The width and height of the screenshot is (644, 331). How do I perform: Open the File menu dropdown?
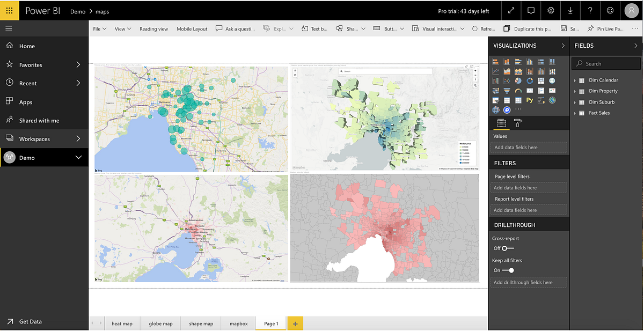tap(100, 28)
